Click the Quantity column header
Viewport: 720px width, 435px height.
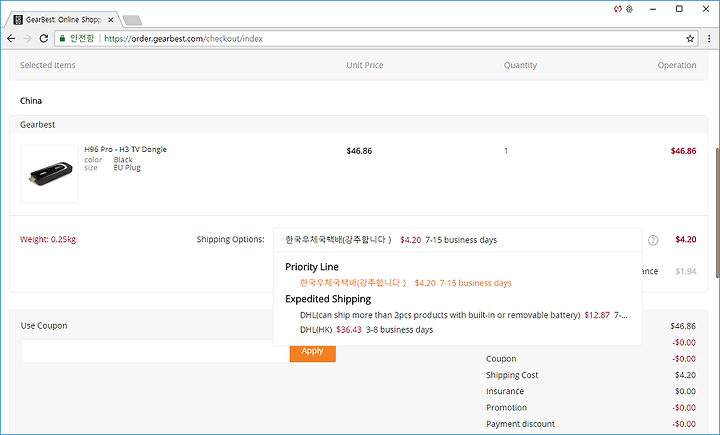coord(520,65)
